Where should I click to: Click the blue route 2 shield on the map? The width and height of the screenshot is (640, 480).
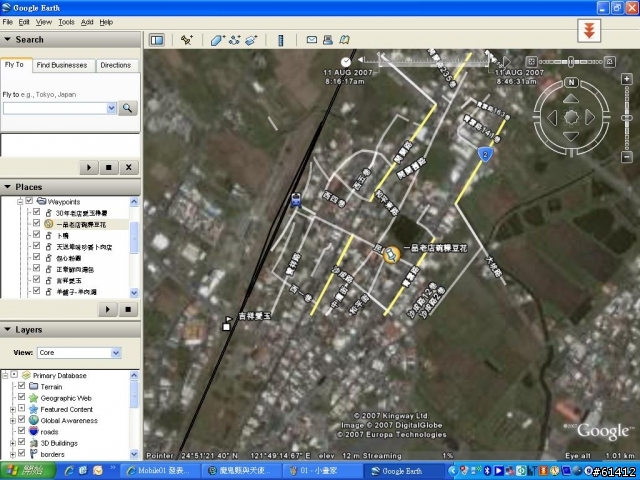tap(485, 154)
